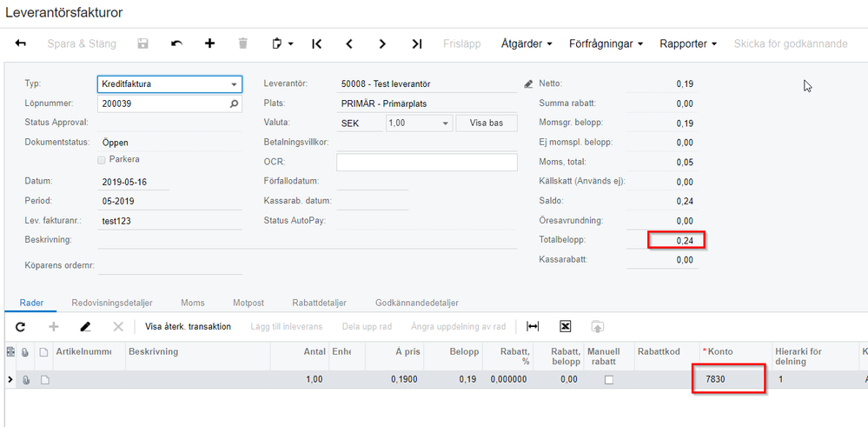Image resolution: width=868 pixels, height=427 pixels.
Task: Click Lev. fakturanr field test123
Action: 169,221
